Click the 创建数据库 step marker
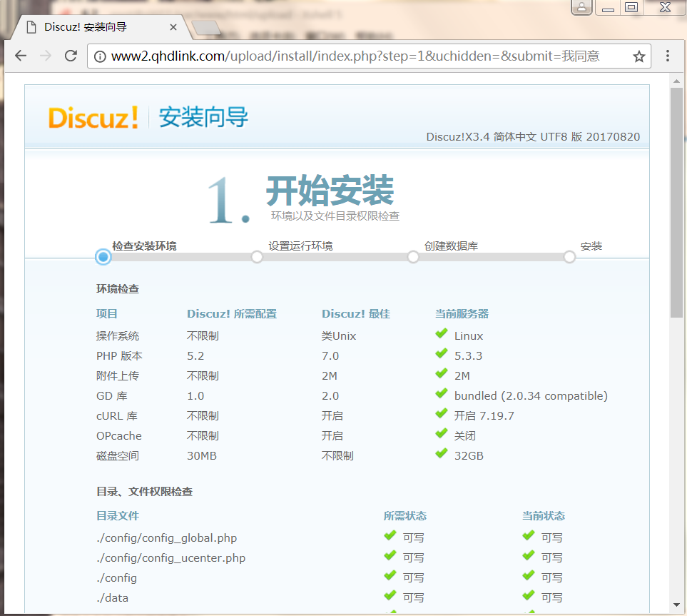Image resolution: width=687 pixels, height=616 pixels. click(x=413, y=257)
